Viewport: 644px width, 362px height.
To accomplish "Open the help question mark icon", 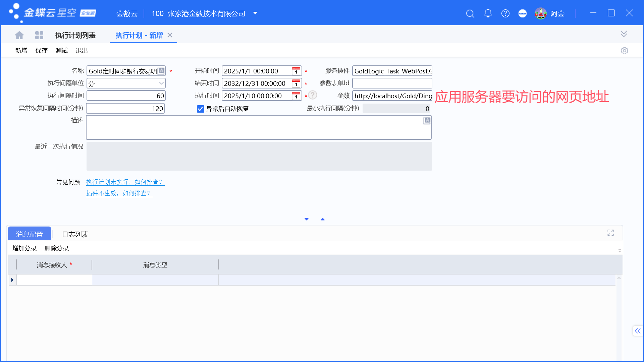I will 505,13.
